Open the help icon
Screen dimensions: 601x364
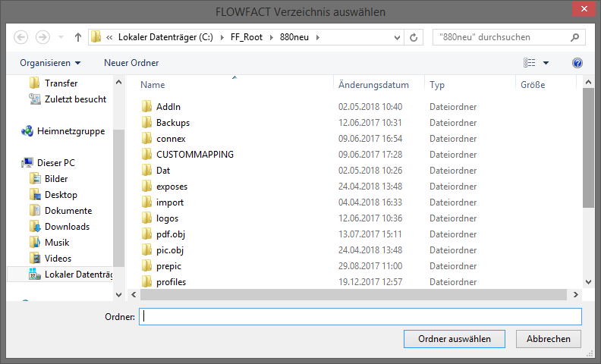pos(577,63)
